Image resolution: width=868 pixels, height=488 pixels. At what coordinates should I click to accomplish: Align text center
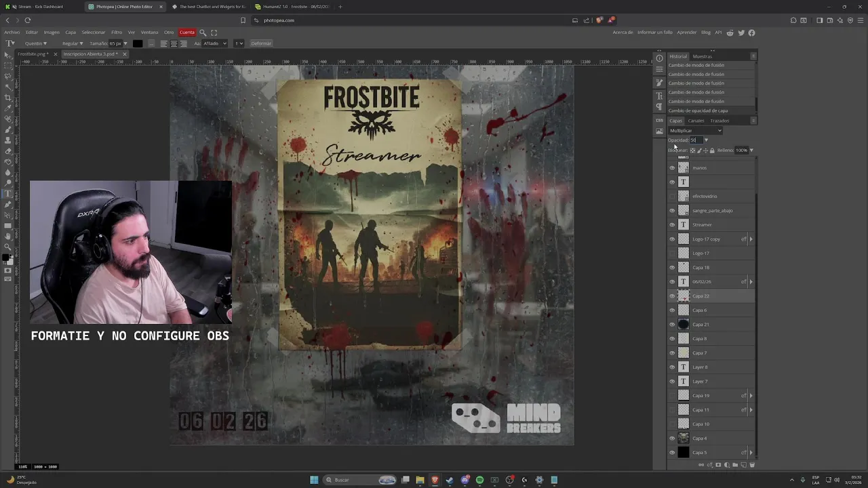pos(174,43)
